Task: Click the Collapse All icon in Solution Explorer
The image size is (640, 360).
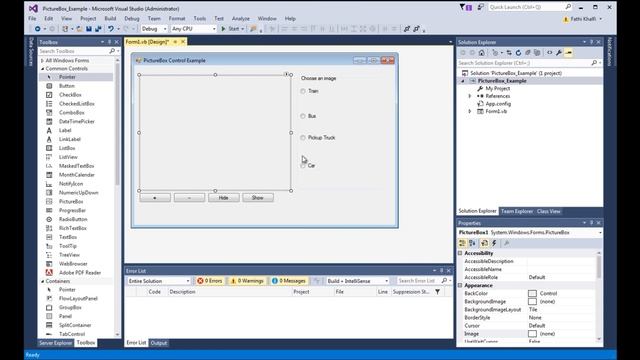Action: (x=527, y=53)
